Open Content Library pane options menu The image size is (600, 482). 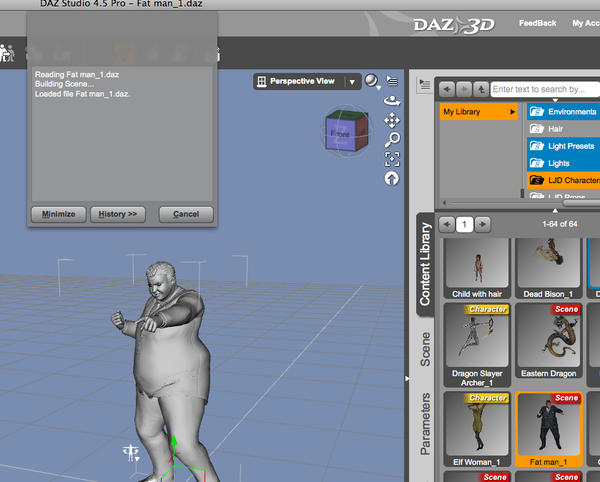(x=424, y=84)
